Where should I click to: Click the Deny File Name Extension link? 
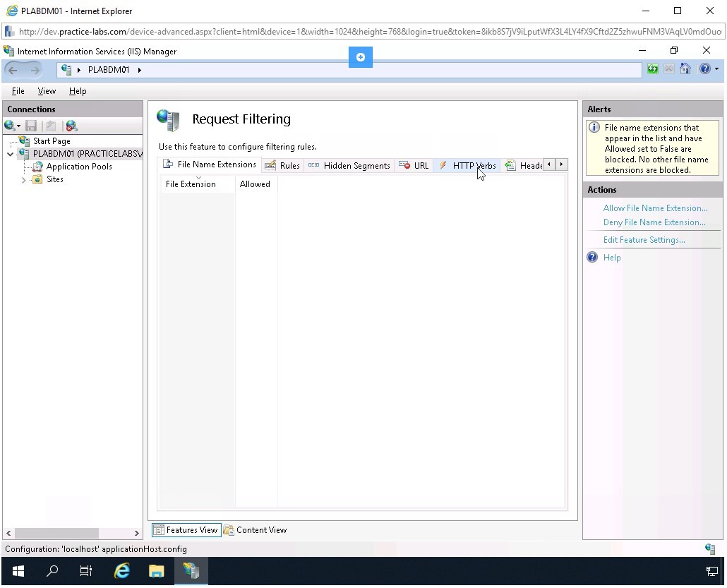click(x=654, y=222)
